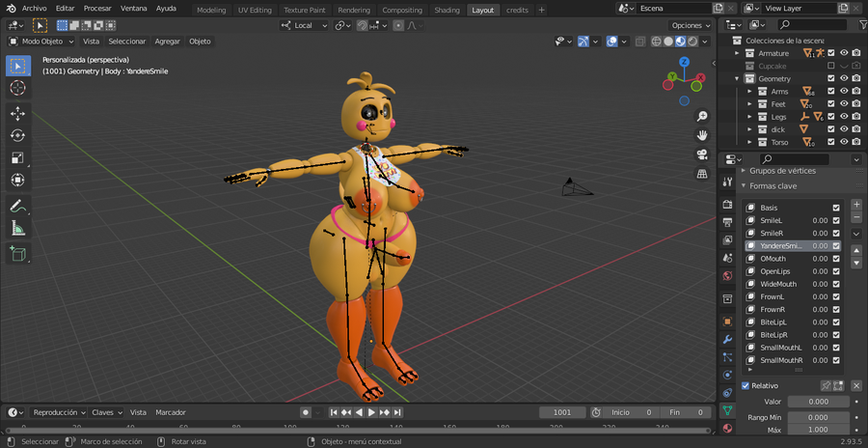Hide Armature collection in viewport
The image size is (868, 448).
tap(844, 53)
